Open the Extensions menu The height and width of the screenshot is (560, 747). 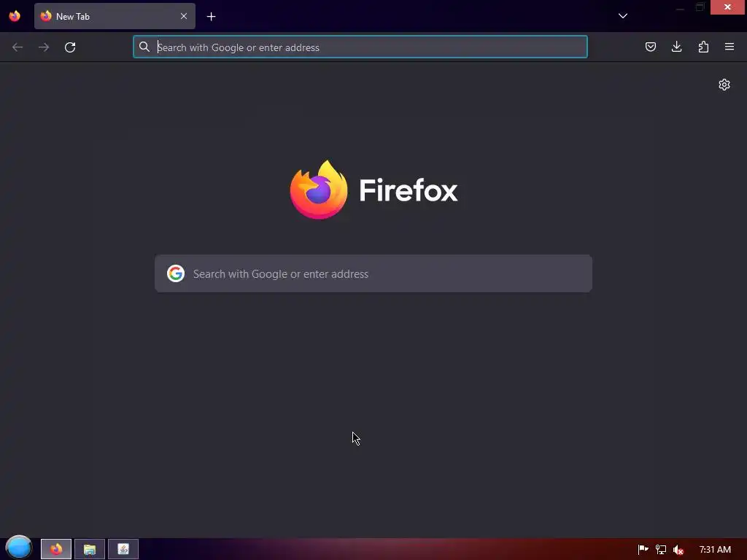point(703,47)
